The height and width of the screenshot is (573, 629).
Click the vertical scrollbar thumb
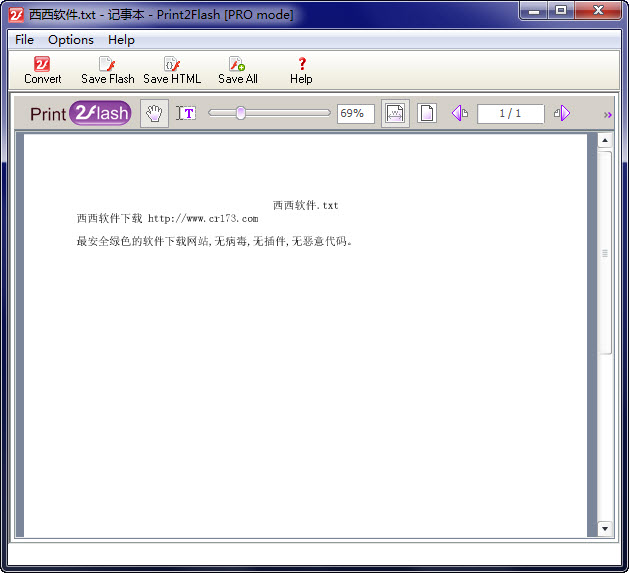(x=605, y=253)
